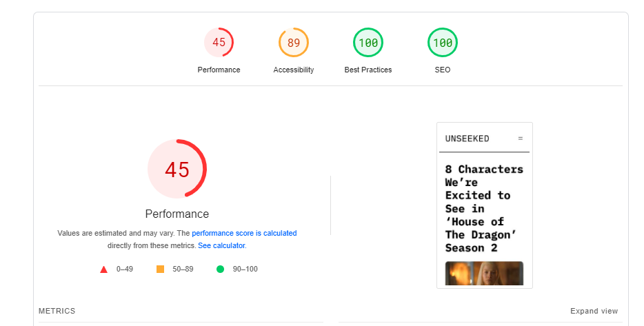644x326 pixels.
Task: Click the green circle 90–100 legend icon
Action: pyautogui.click(x=220, y=269)
